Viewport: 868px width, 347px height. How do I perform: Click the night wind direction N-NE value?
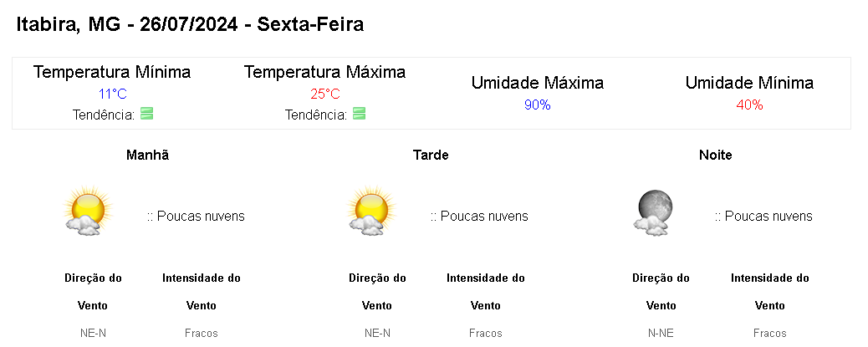click(661, 333)
